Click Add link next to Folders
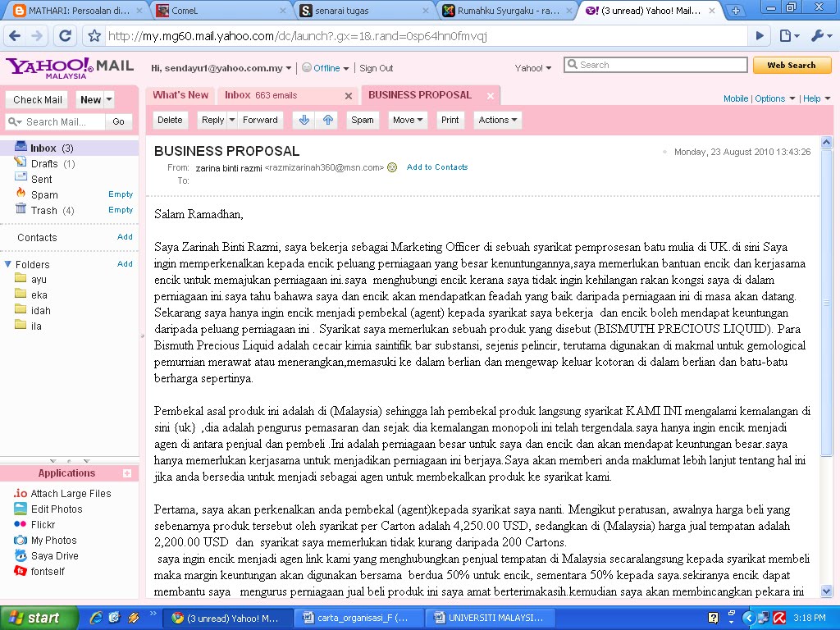840x630 pixels. pos(125,263)
